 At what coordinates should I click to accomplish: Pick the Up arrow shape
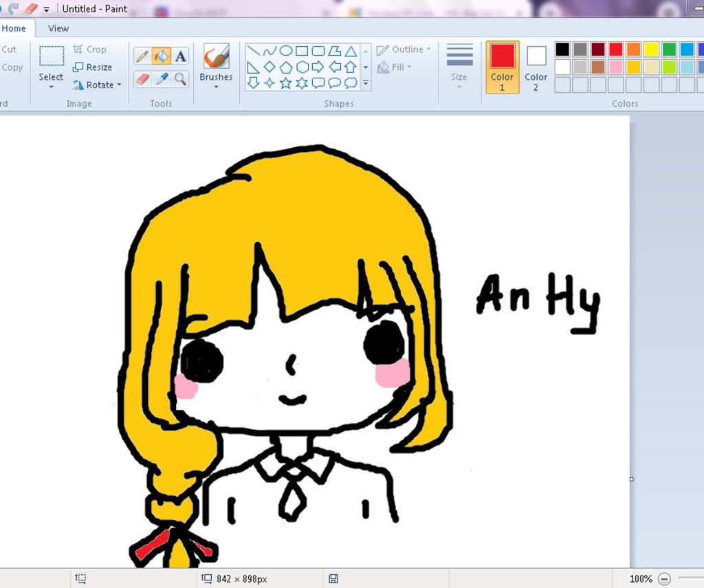[x=351, y=67]
